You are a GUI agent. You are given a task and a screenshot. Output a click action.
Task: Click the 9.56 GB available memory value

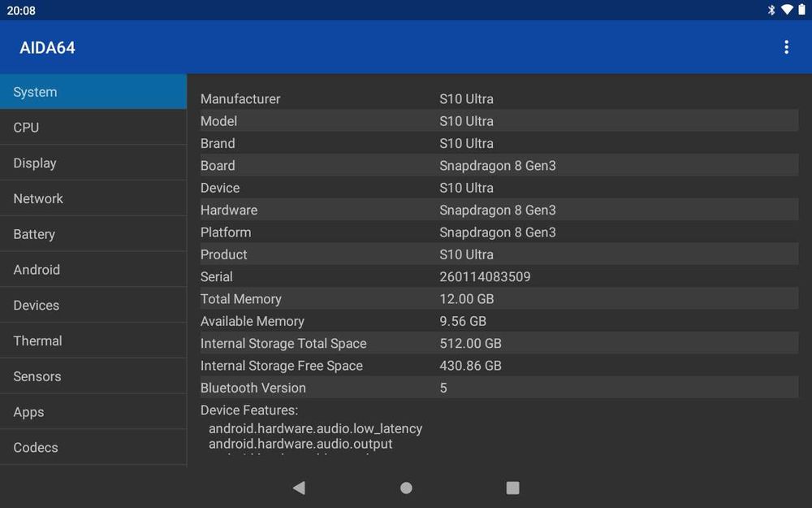pyautogui.click(x=463, y=321)
